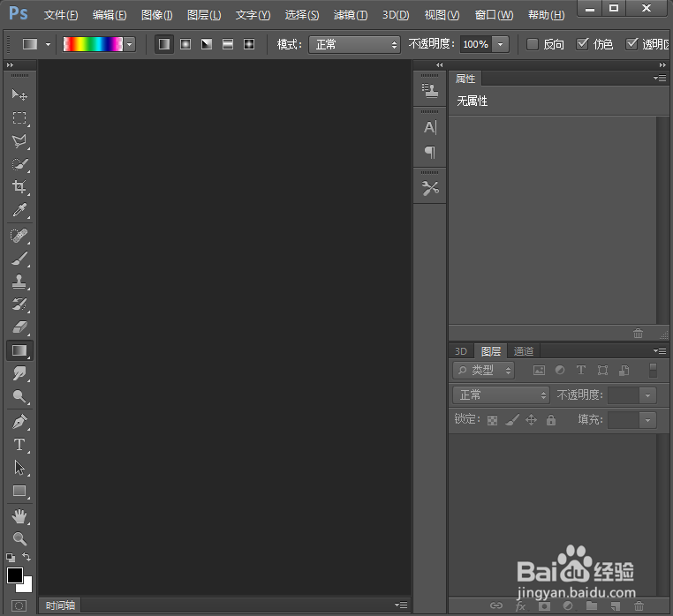Switch to the 3D tab

(460, 351)
